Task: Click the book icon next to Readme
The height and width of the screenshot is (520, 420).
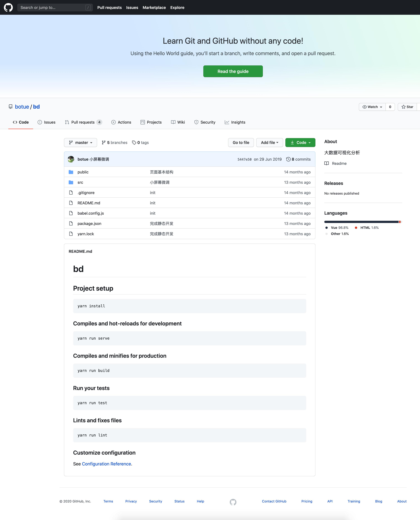Action: (326, 163)
